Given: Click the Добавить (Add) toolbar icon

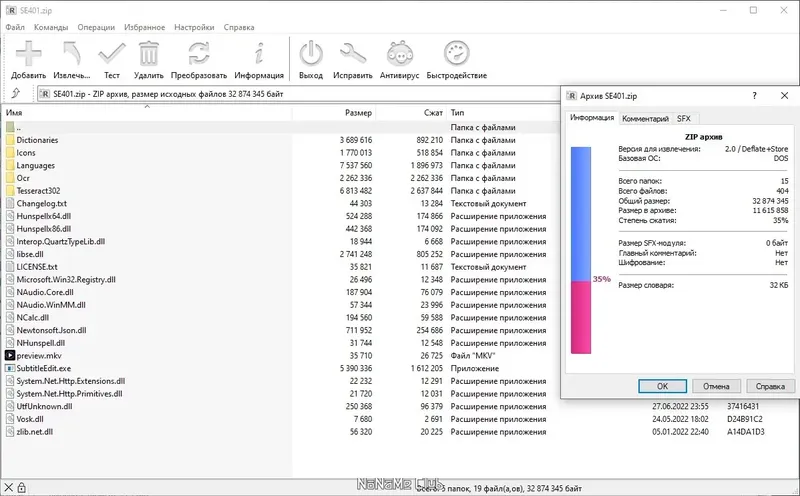Looking at the screenshot, I should click(x=29, y=54).
